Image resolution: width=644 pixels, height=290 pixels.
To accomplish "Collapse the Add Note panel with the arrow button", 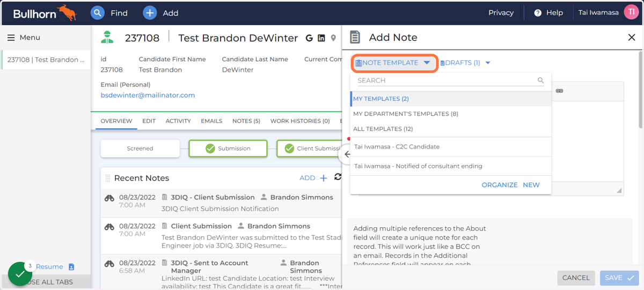I will pyautogui.click(x=347, y=154).
